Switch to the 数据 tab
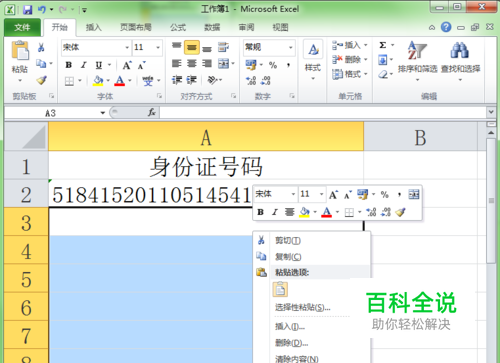Screen dimensions: 500x363 [x=212, y=27]
